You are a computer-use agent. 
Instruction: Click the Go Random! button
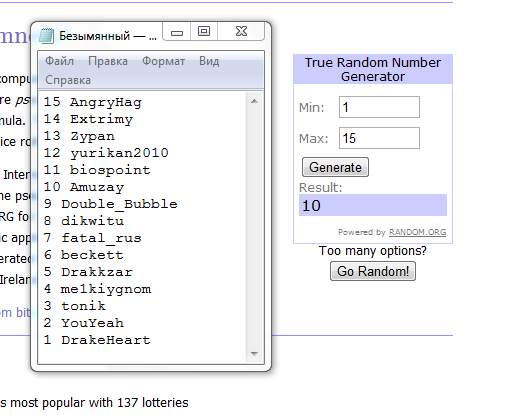tap(373, 271)
